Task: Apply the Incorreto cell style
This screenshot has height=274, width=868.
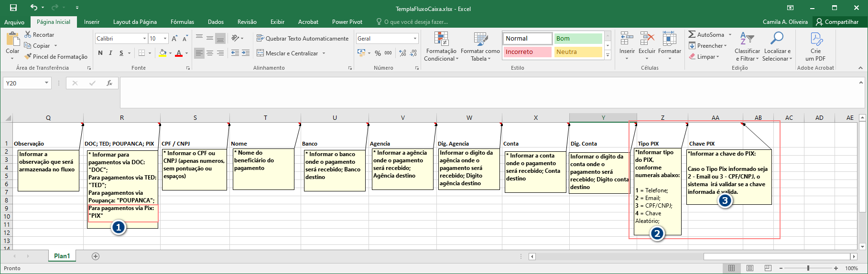Action: 527,52
